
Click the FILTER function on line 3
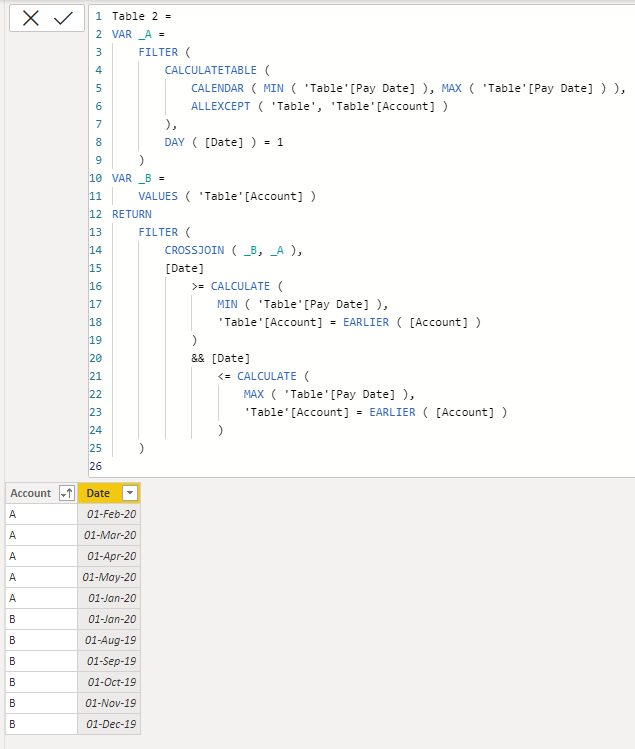(x=158, y=52)
